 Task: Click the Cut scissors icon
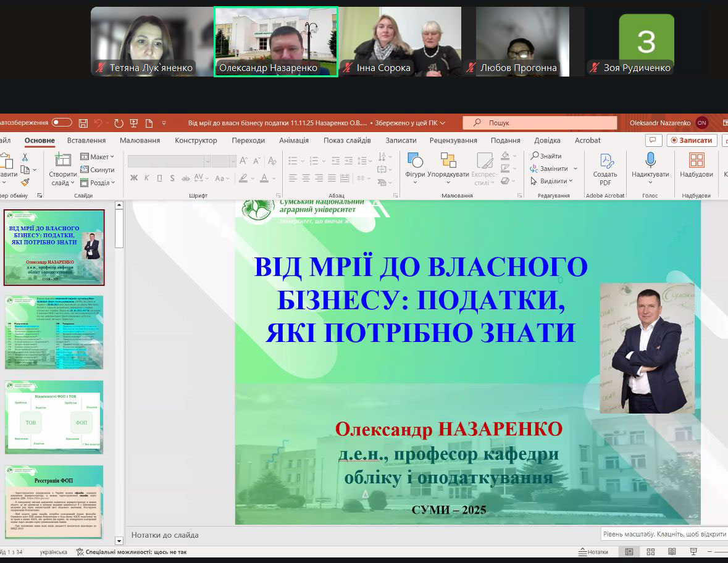(25, 157)
